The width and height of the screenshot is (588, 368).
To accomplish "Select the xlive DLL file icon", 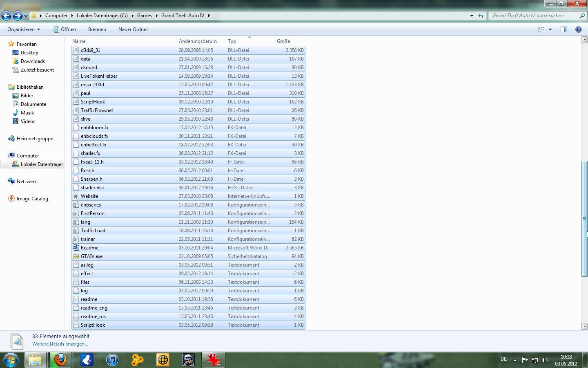I will click(76, 119).
